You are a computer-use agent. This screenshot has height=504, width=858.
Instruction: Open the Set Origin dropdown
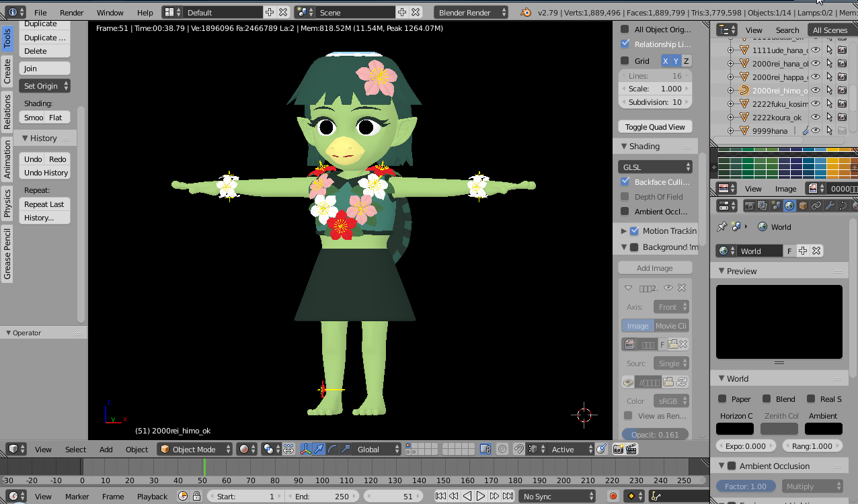pyautogui.click(x=44, y=86)
